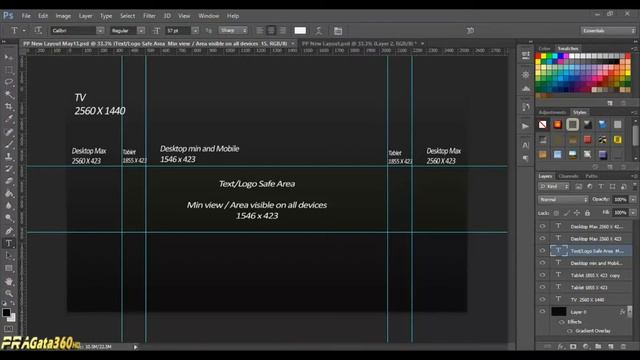Select the Healing Brush tool
Viewport: 640px width, 360px height.
coord(9,132)
